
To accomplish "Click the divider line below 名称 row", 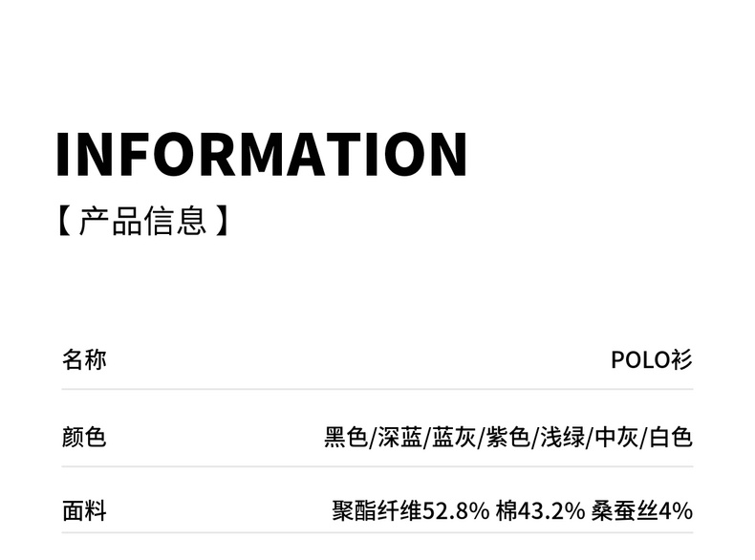I will click(377, 390).
